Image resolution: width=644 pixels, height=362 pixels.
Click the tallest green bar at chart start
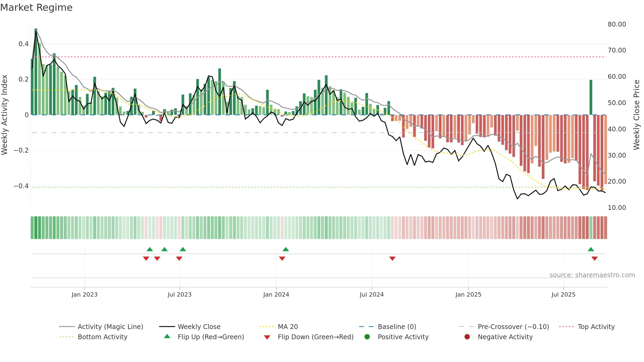36,72
